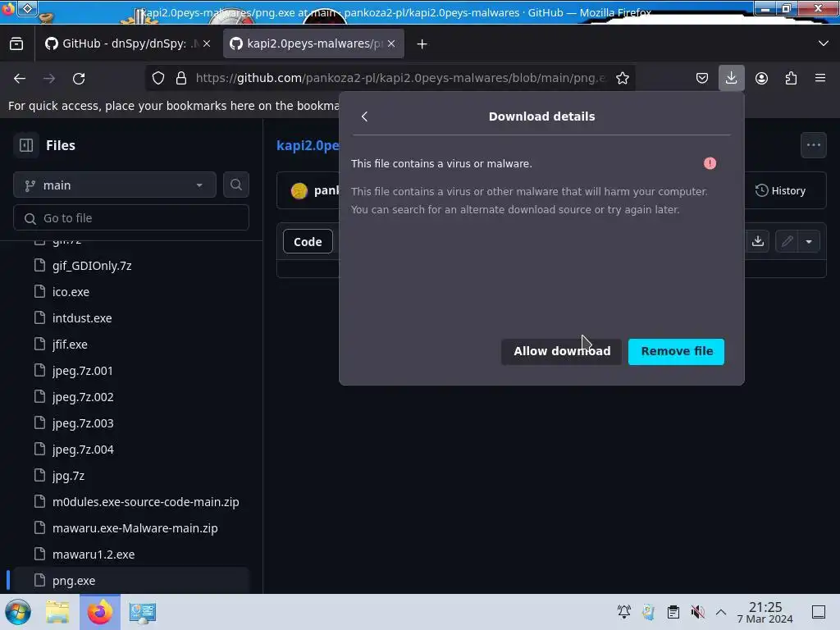Select the kapi2.0peys-malwares tab
Viewport: 840px width, 630px height.
313,44
